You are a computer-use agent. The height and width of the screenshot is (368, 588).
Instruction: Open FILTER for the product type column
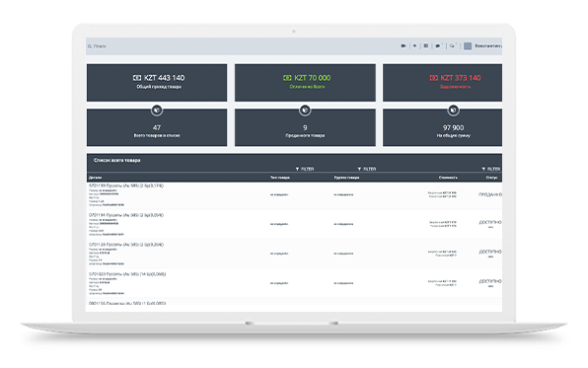click(x=305, y=169)
